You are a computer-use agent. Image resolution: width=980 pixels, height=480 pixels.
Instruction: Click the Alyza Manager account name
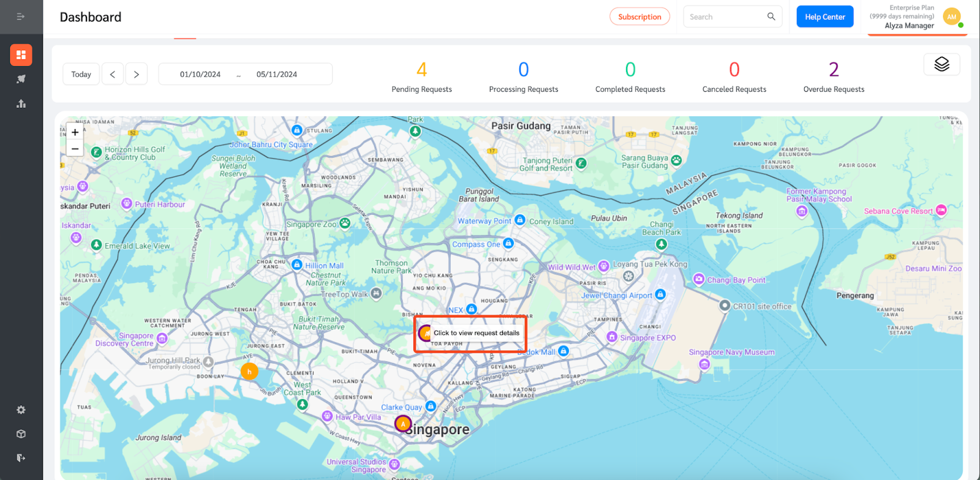(x=909, y=26)
